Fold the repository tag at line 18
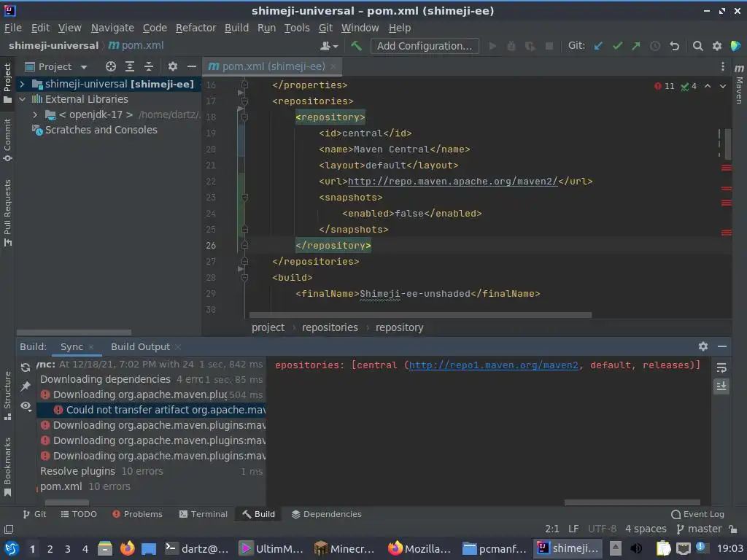 click(244, 117)
